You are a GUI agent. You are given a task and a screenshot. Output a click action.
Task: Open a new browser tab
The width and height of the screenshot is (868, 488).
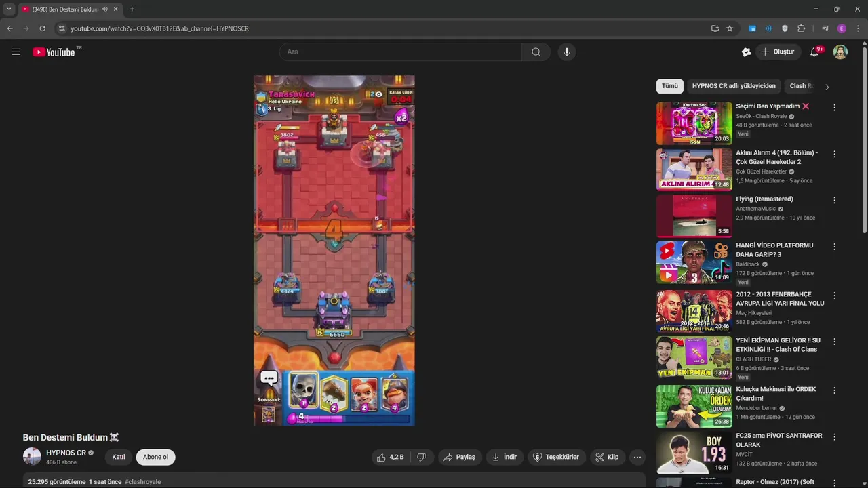tap(132, 9)
